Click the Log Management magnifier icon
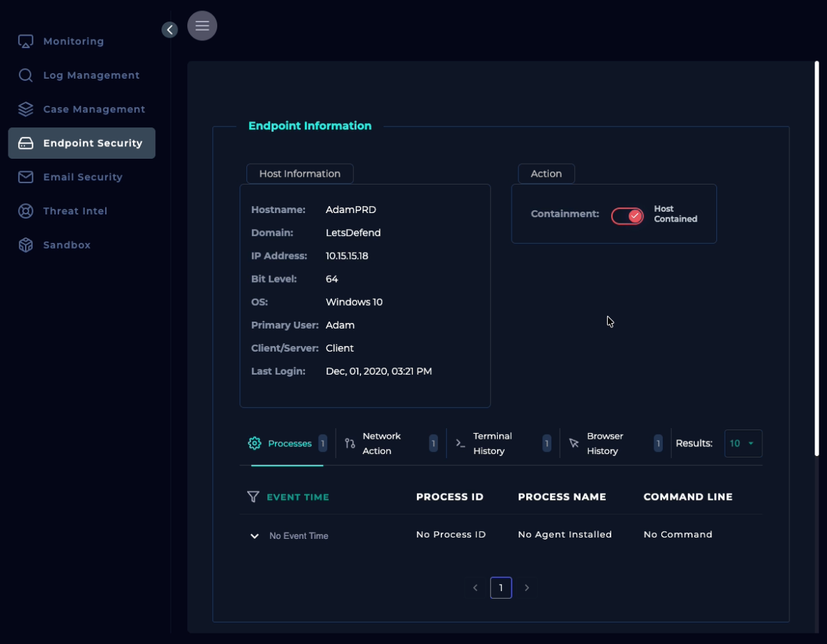The width and height of the screenshot is (827, 644). 26,75
